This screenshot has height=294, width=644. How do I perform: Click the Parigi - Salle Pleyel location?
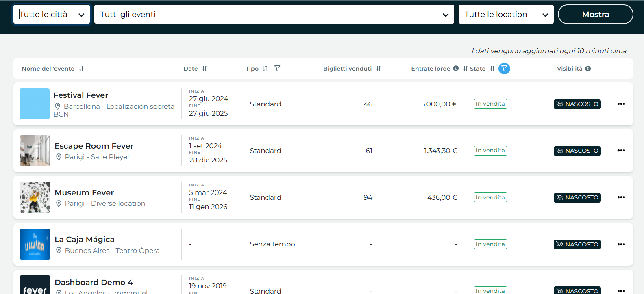tap(97, 157)
